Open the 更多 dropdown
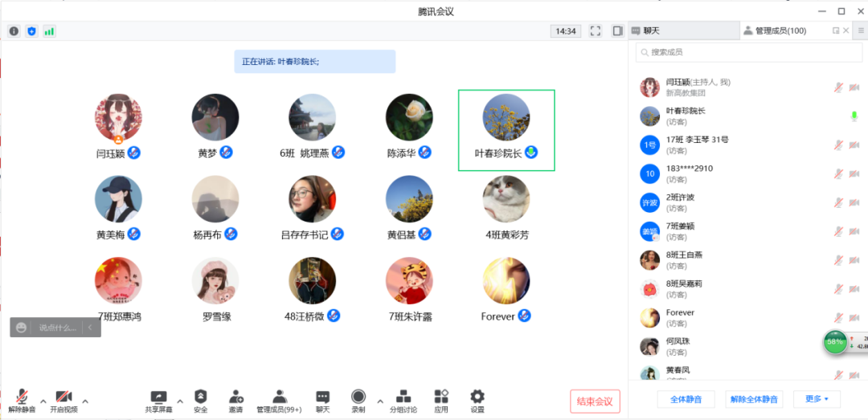Viewport: 868px width, 420px height. click(x=817, y=398)
